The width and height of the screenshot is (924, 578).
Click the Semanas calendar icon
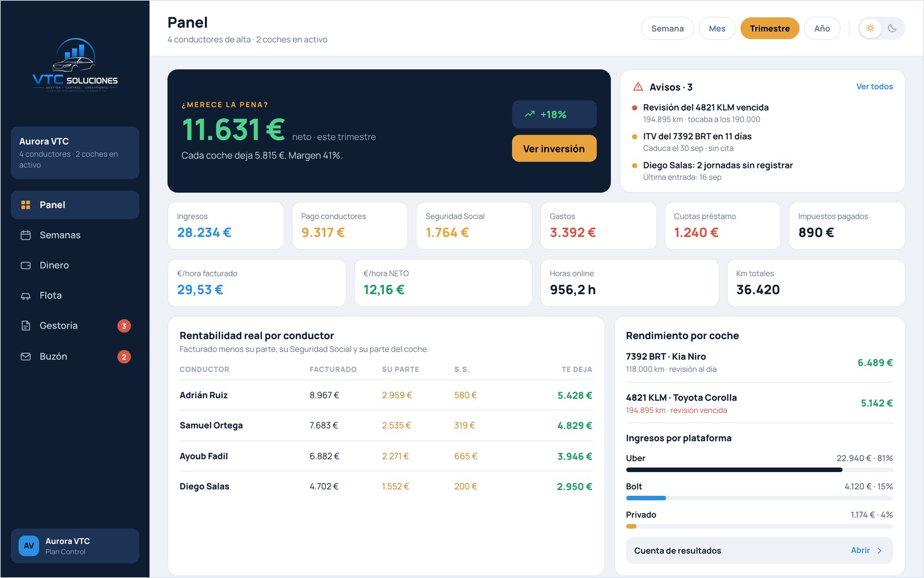(x=26, y=235)
